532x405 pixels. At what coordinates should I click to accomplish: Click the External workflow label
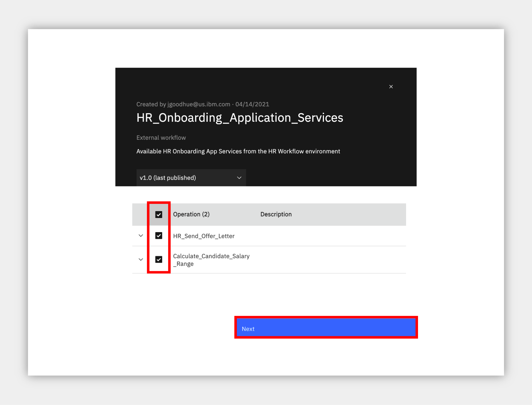(161, 138)
